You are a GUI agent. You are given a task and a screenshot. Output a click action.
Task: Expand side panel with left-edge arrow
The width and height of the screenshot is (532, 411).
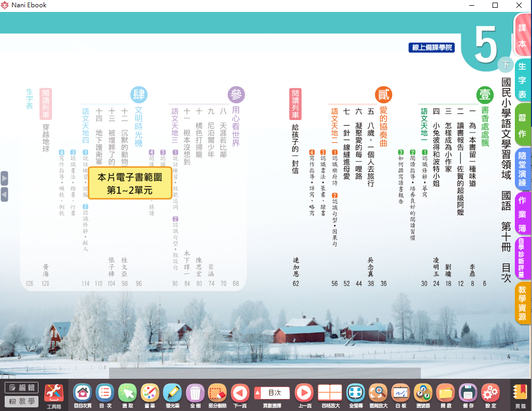point(4,178)
